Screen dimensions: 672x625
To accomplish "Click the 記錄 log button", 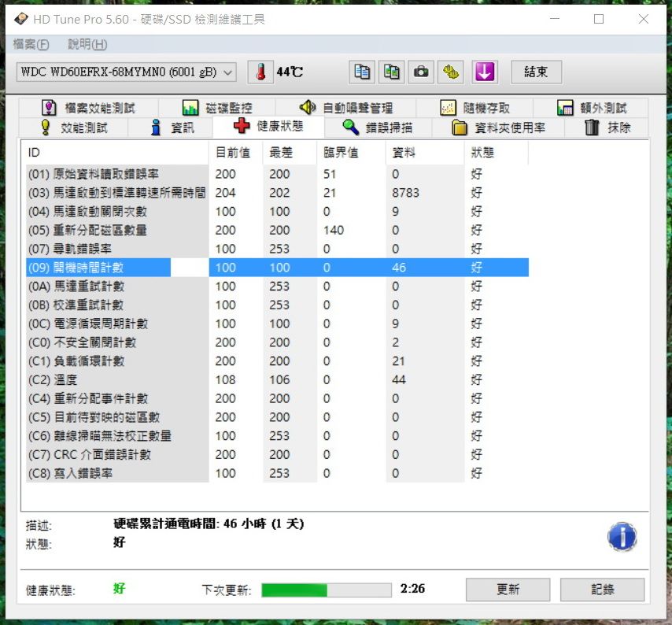I will coord(602,590).
